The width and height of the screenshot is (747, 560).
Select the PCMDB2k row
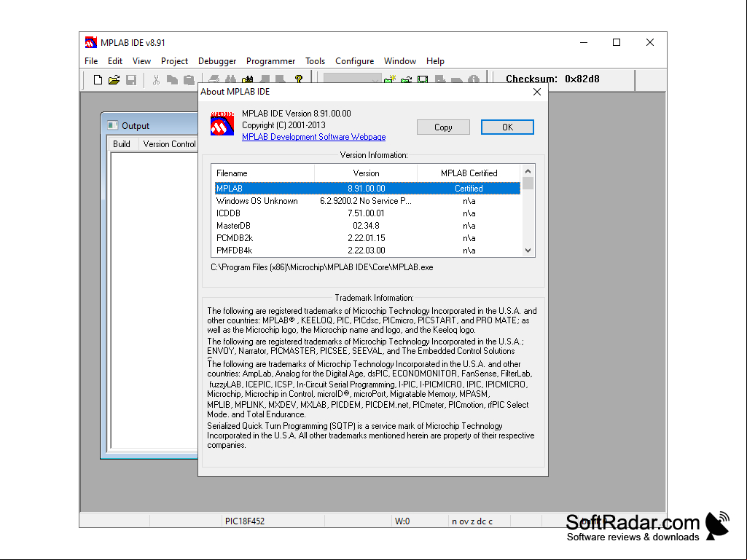pyautogui.click(x=367, y=238)
